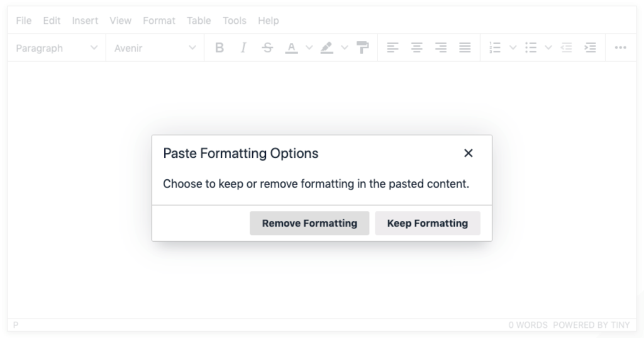Select the format painter icon
Viewport: 644px width, 338px height.
point(362,48)
